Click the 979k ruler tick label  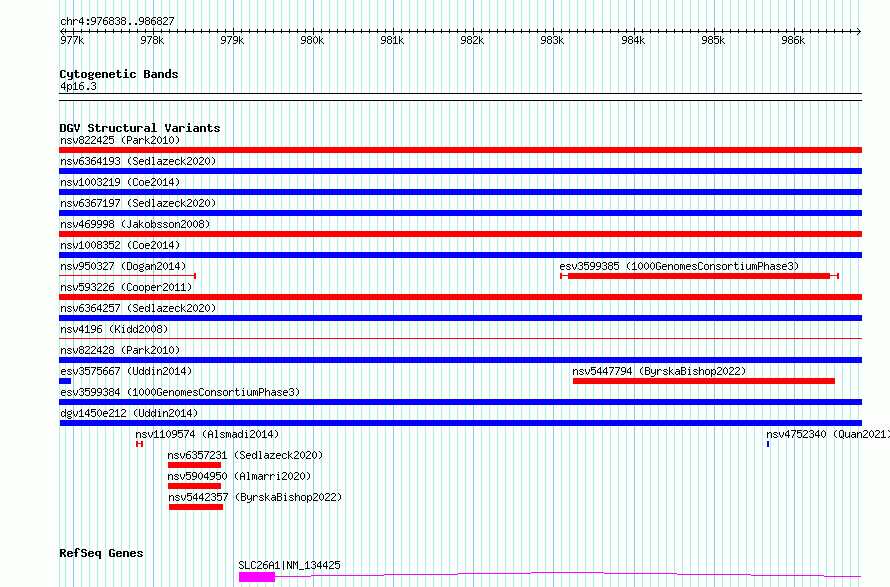tap(232, 40)
